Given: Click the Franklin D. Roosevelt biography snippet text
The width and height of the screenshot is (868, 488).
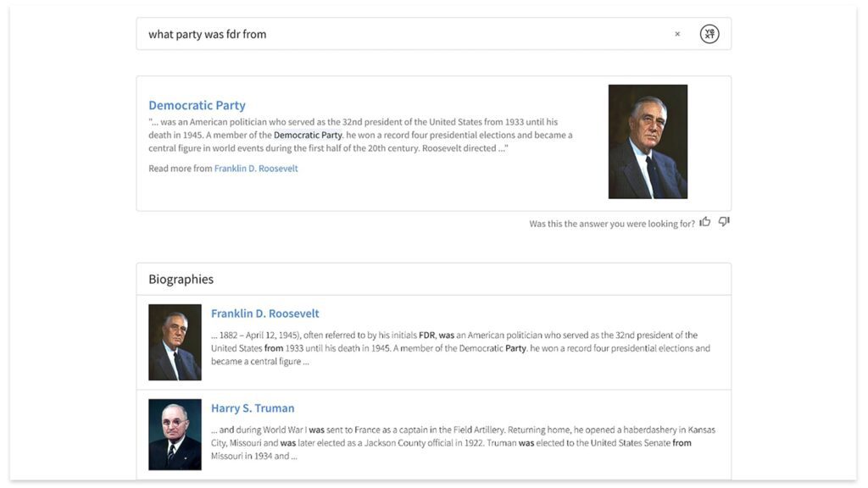Looking at the screenshot, I should (458, 348).
